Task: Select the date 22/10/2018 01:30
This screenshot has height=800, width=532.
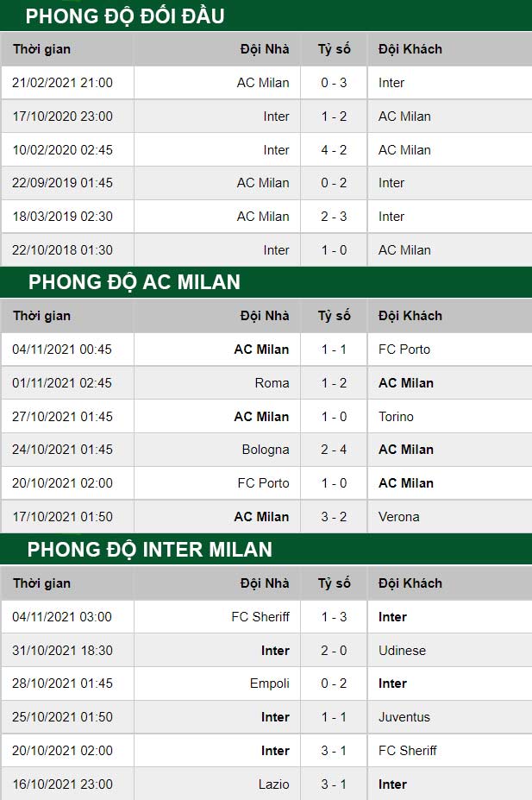Action: point(62,250)
